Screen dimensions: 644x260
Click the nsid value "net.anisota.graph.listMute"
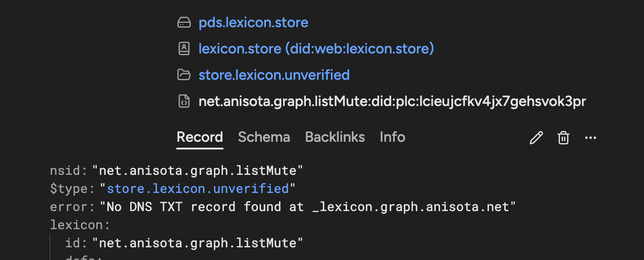(197, 170)
